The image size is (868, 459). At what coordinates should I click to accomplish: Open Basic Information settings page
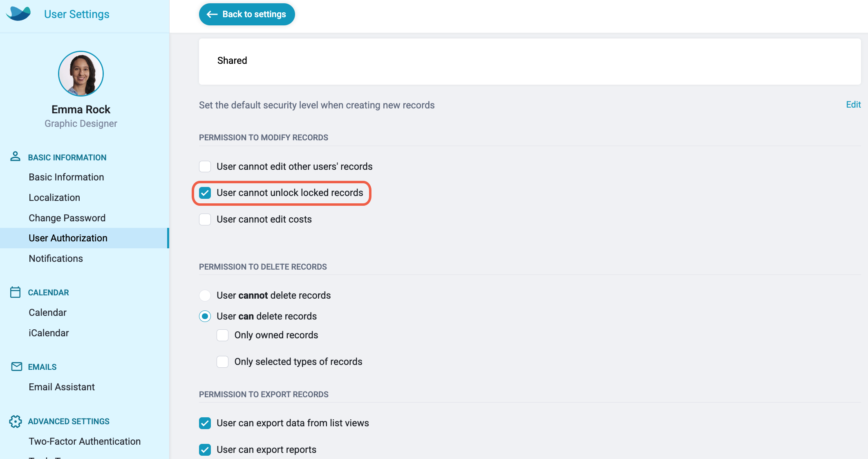tap(66, 177)
